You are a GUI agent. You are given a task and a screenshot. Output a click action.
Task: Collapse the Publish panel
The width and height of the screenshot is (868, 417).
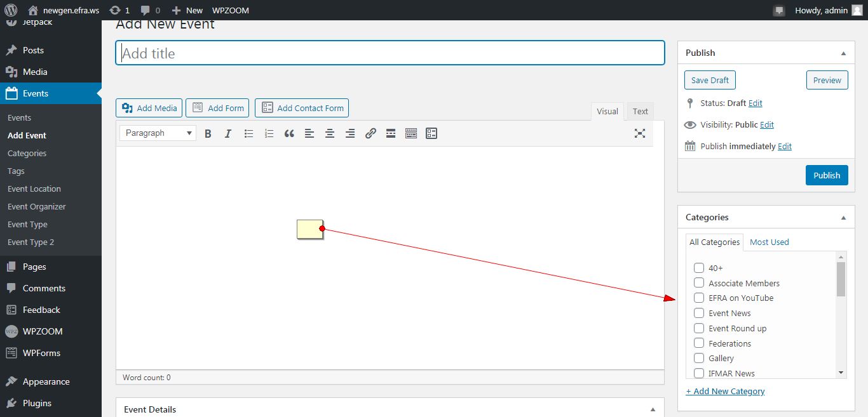pos(843,53)
